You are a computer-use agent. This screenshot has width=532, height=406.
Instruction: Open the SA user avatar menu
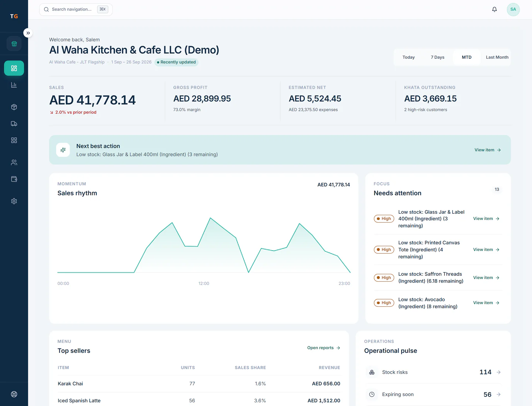(x=513, y=9)
